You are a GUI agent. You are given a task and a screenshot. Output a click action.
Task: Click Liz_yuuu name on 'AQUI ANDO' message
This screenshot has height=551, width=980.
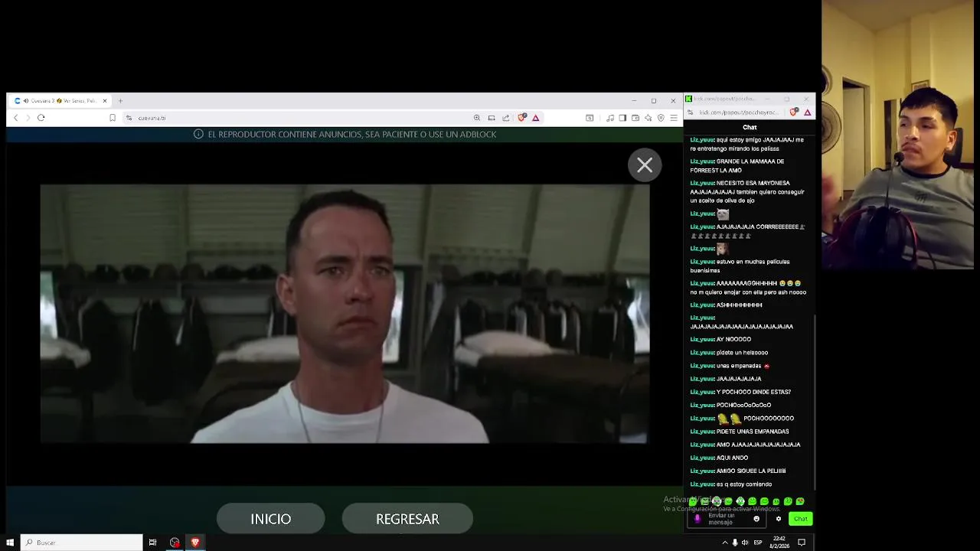tap(702, 458)
